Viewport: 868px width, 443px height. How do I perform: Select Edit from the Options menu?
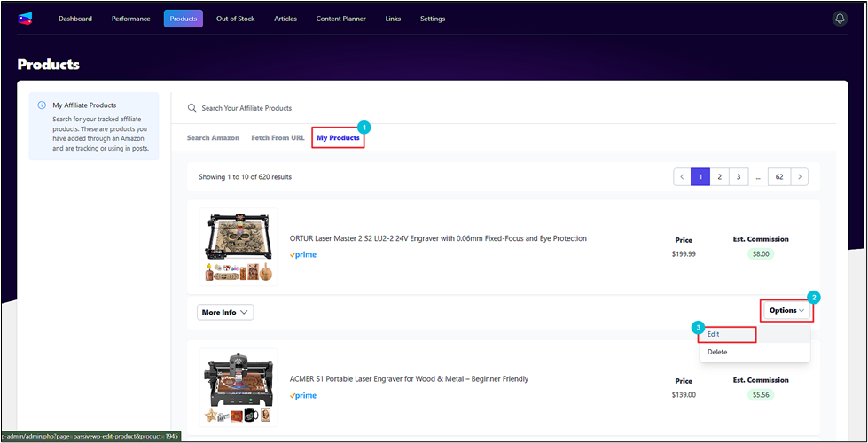point(714,334)
